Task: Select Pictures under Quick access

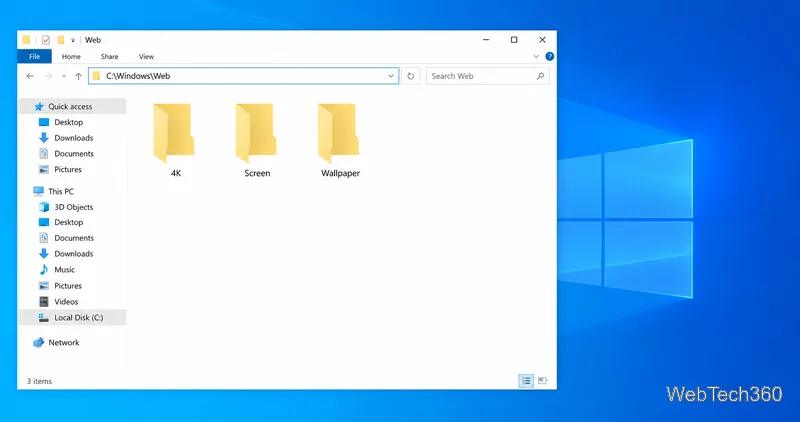Action: pos(68,169)
